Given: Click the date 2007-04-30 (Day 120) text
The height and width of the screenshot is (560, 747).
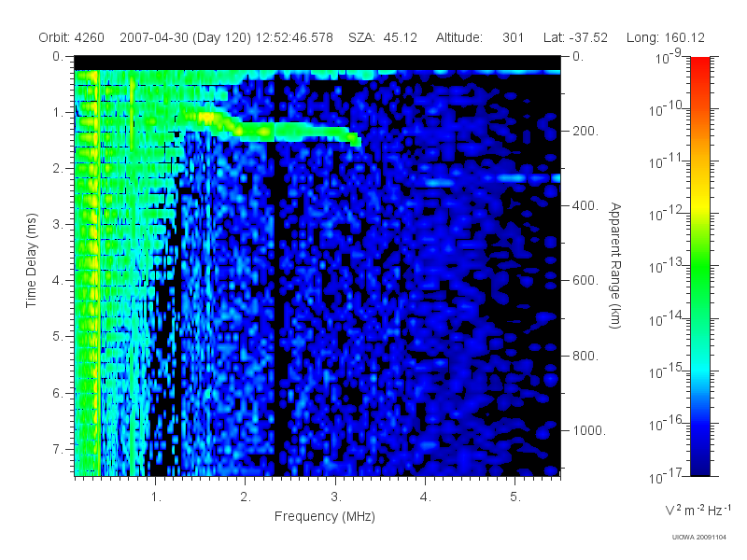Looking at the screenshot, I should [185, 37].
